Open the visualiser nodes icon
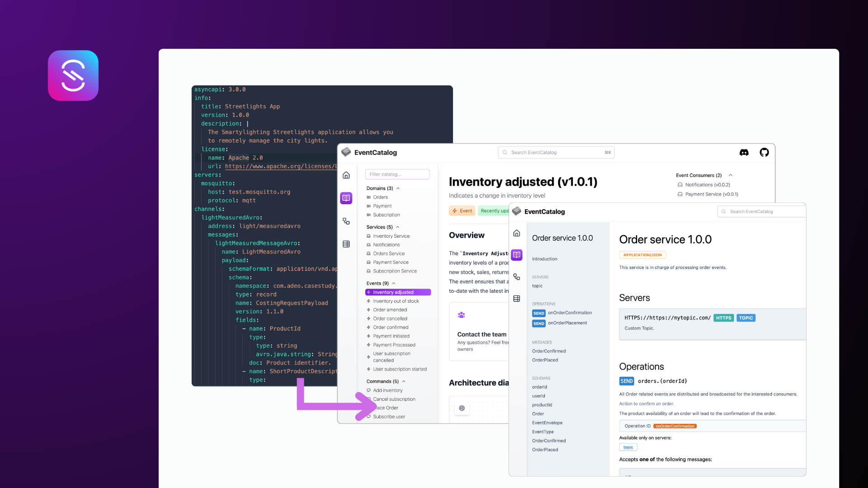This screenshot has width=868, height=488. (346, 221)
